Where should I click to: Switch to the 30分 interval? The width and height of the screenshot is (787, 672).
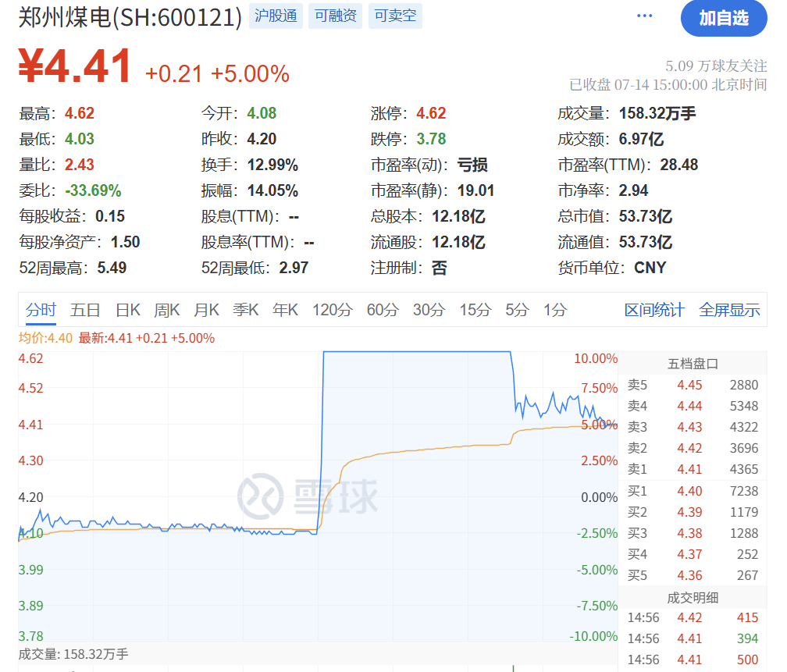[x=428, y=310]
